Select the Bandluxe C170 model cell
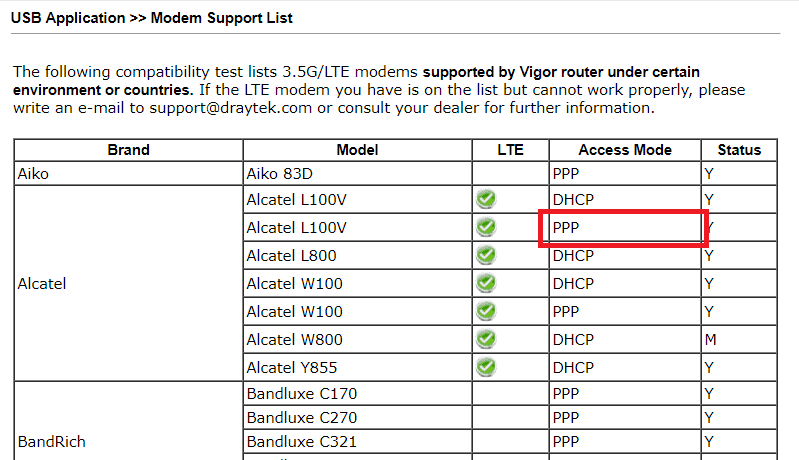This screenshot has height=460, width=799. (357, 393)
